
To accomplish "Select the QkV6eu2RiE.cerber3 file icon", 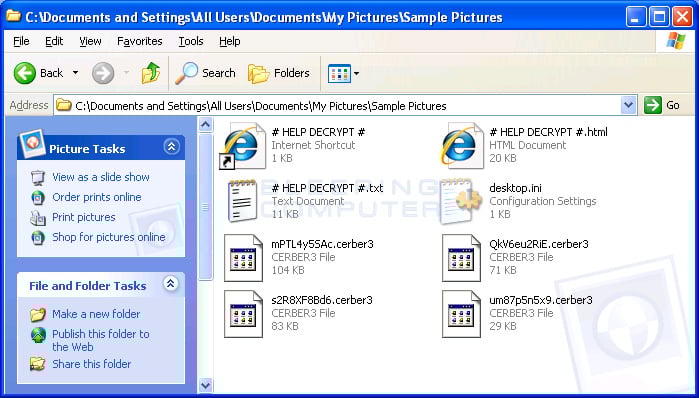I will point(461,258).
